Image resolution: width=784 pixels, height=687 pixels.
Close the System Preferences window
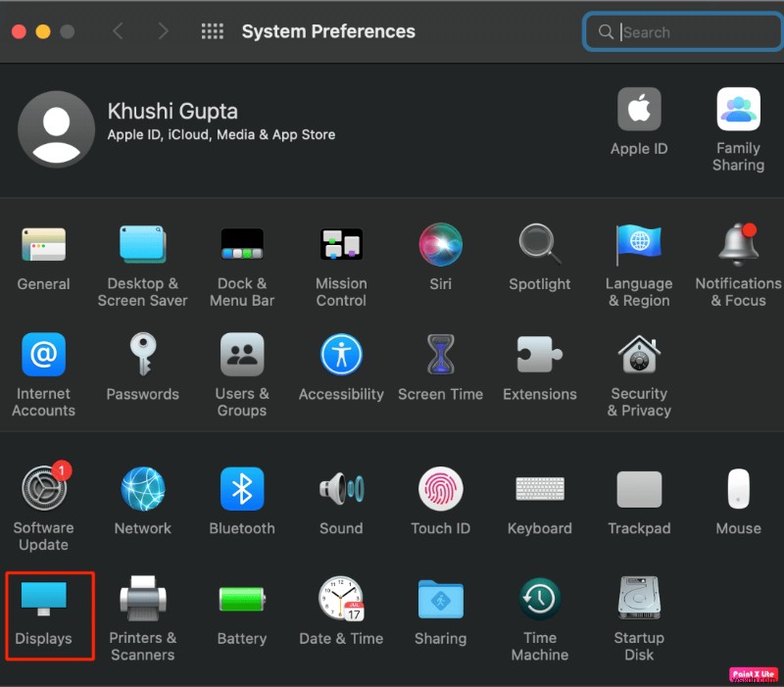(19, 31)
